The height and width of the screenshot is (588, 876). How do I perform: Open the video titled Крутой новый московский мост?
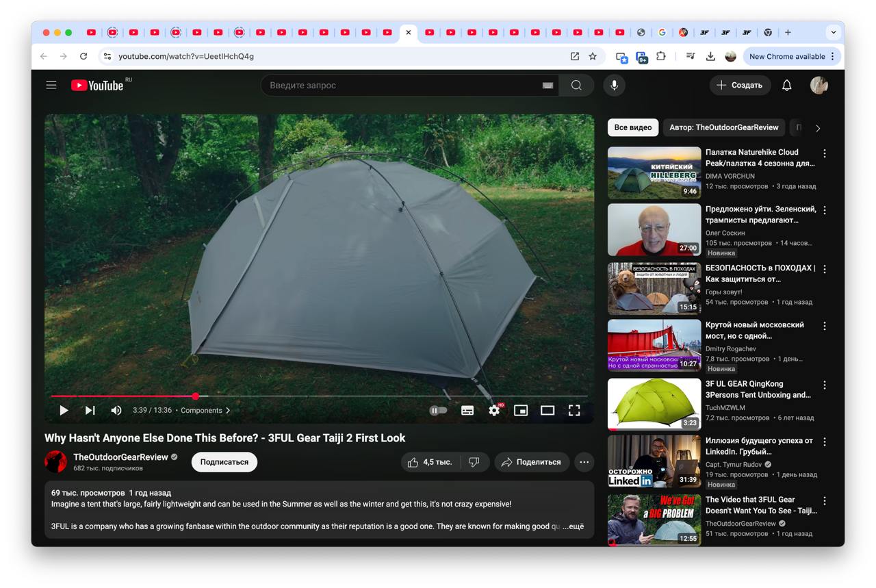[755, 331]
